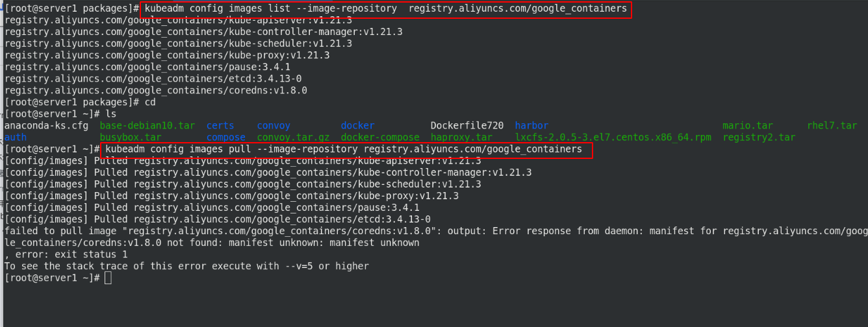Click the standalone 'convoy' directory name
The height and width of the screenshot is (327, 868).
click(274, 125)
